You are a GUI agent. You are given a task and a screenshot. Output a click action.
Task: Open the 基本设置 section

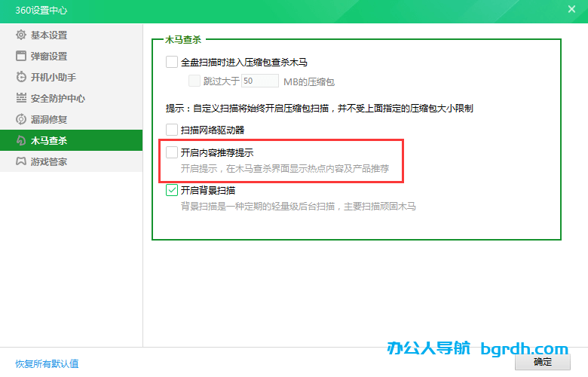[x=72, y=35]
